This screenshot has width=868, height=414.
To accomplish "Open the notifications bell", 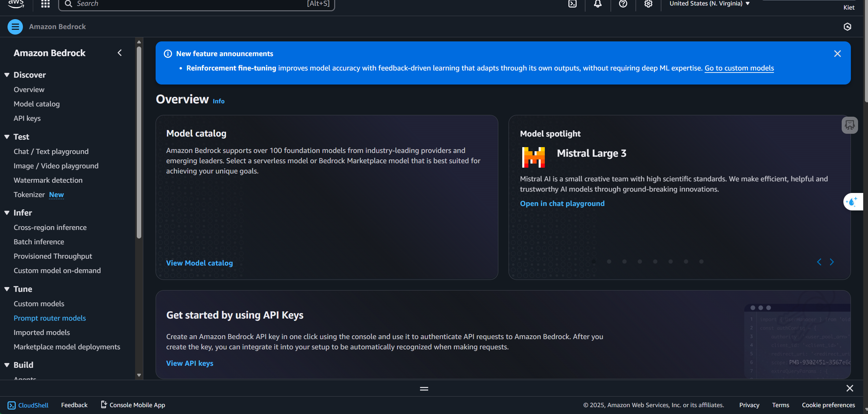I will click(597, 4).
